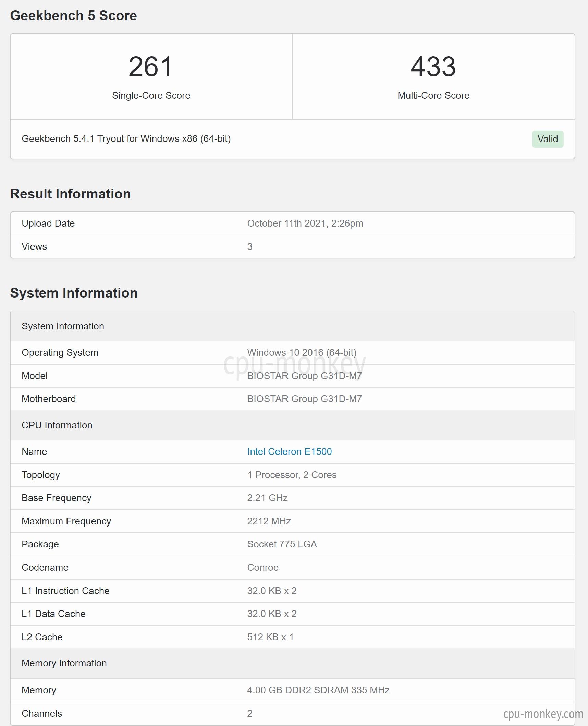Click the Topology label
The width and height of the screenshot is (588, 726).
click(41, 475)
